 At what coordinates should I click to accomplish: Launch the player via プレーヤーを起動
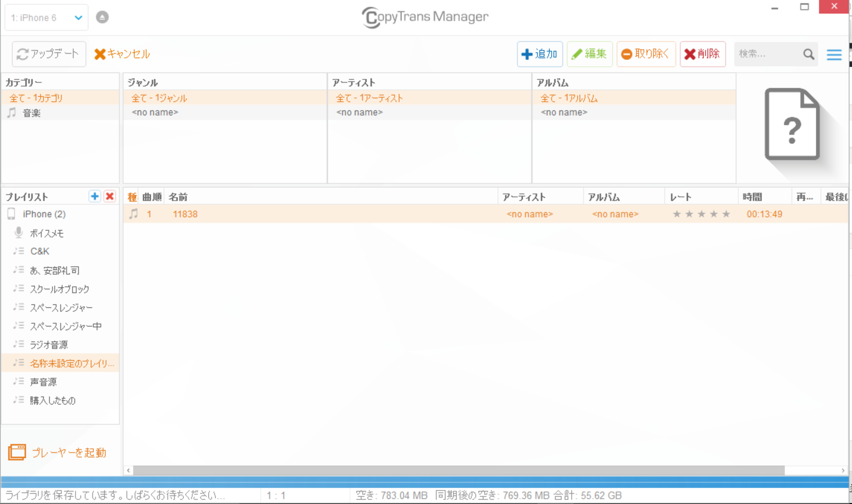tap(58, 452)
